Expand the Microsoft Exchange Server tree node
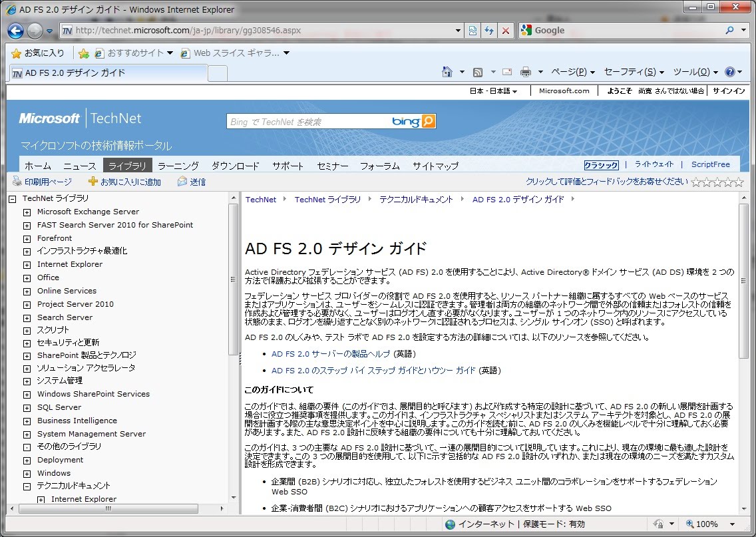756x537 pixels. tap(27, 212)
